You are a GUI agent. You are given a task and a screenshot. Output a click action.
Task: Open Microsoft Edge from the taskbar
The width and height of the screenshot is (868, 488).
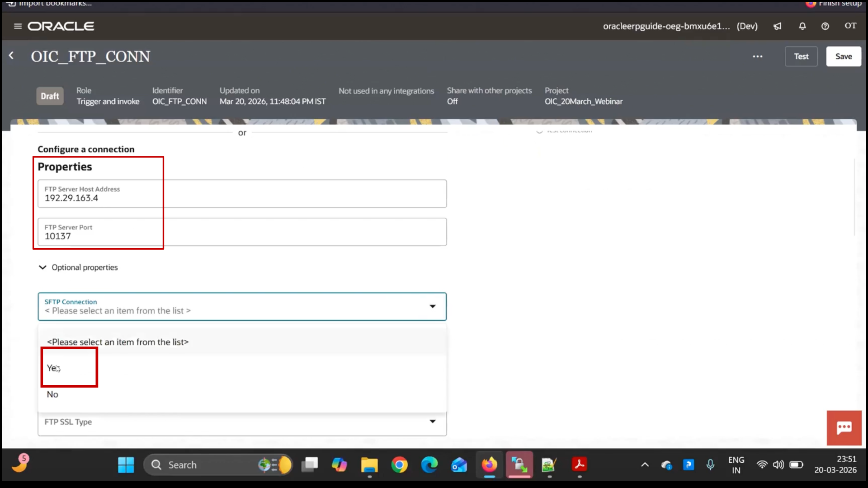pyautogui.click(x=429, y=465)
